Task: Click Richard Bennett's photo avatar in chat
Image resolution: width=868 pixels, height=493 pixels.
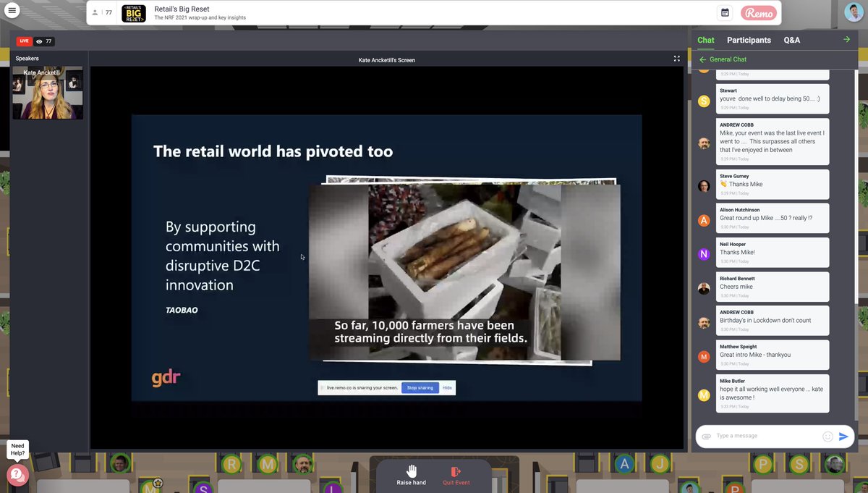Action: (x=704, y=289)
